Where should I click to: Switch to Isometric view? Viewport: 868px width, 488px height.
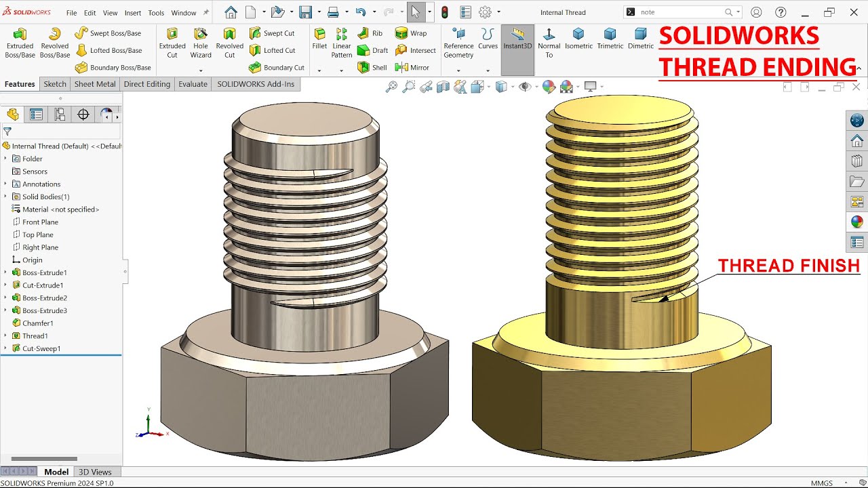(x=578, y=39)
